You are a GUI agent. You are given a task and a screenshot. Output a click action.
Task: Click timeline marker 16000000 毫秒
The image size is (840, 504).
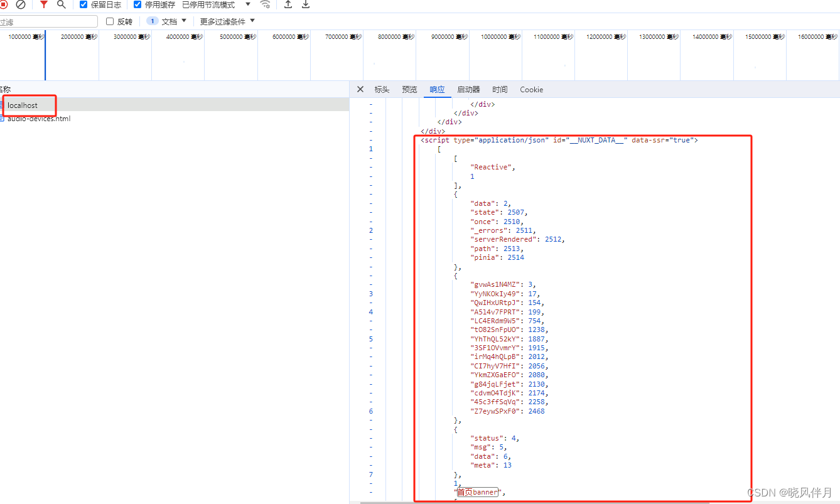(x=818, y=37)
